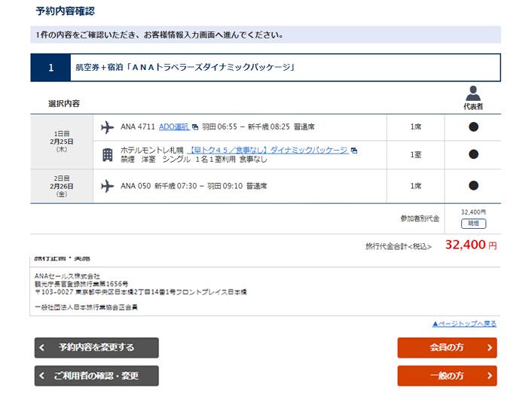Click the black dot in the ANA 4711 row
The image size is (532, 399).
[473, 126]
